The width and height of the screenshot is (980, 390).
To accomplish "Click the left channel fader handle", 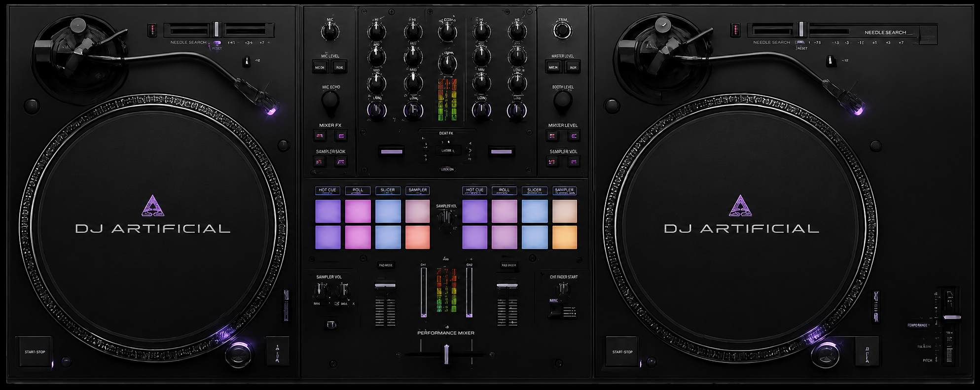I will point(385,285).
